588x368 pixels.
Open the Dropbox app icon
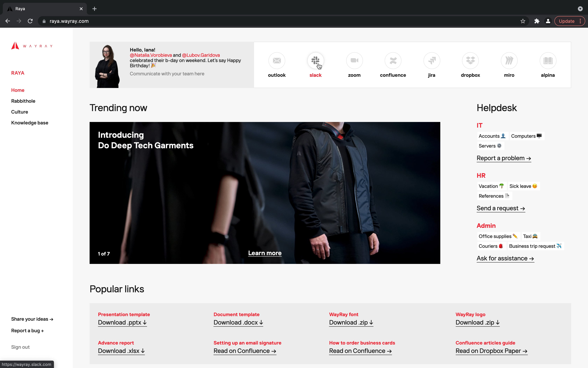point(470,61)
